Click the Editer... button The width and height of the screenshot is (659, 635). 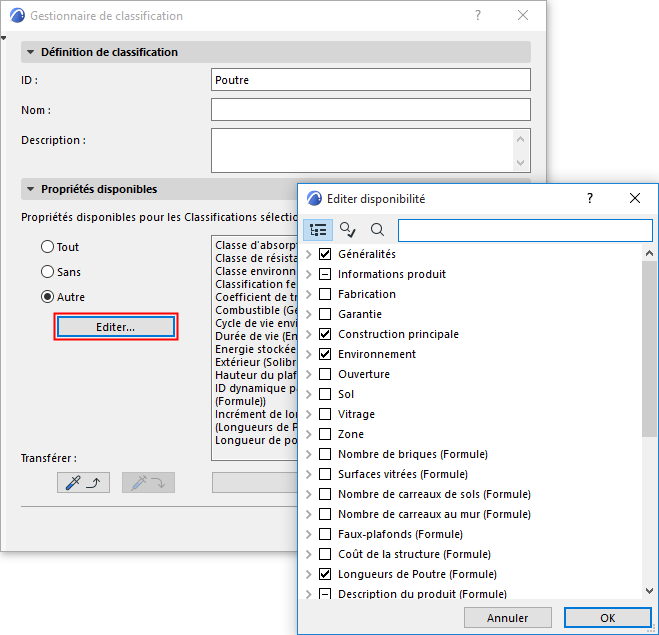click(116, 327)
